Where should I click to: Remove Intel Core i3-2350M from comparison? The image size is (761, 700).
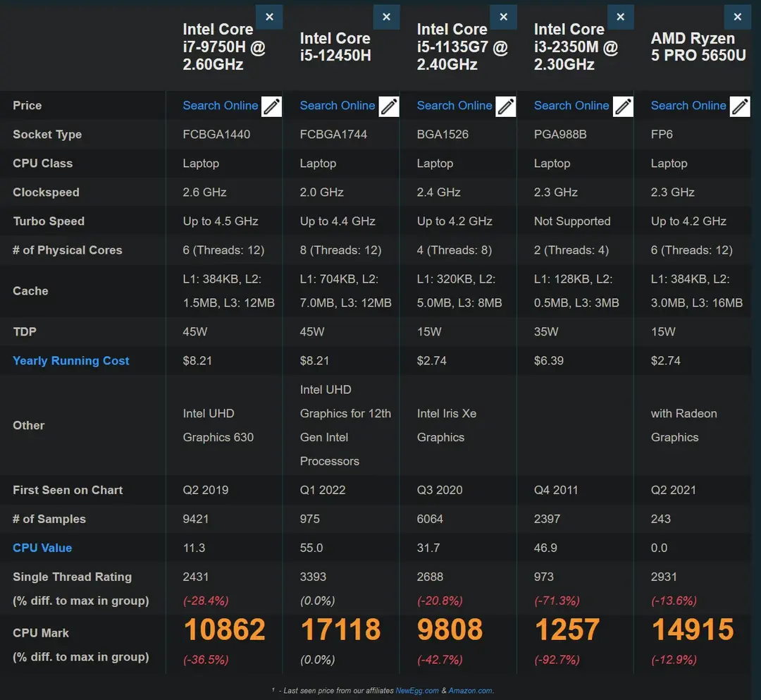point(620,16)
